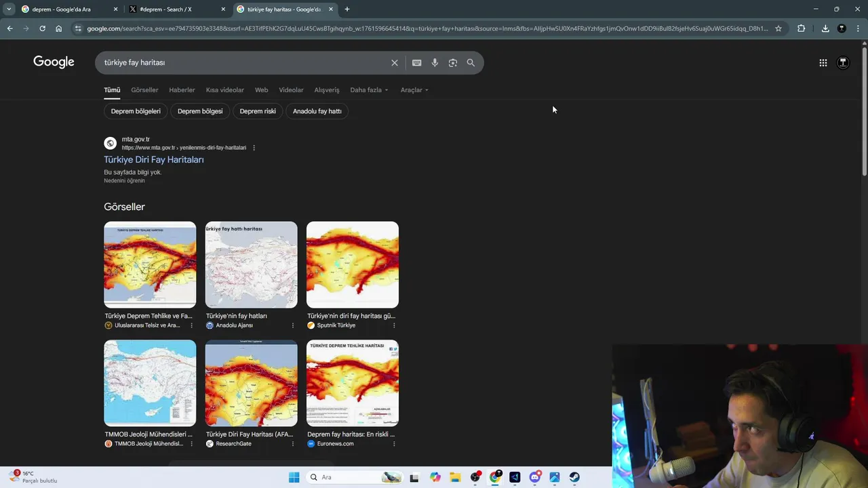The width and height of the screenshot is (868, 488).
Task: Switch to the Haberler tab
Action: pyautogui.click(x=182, y=89)
